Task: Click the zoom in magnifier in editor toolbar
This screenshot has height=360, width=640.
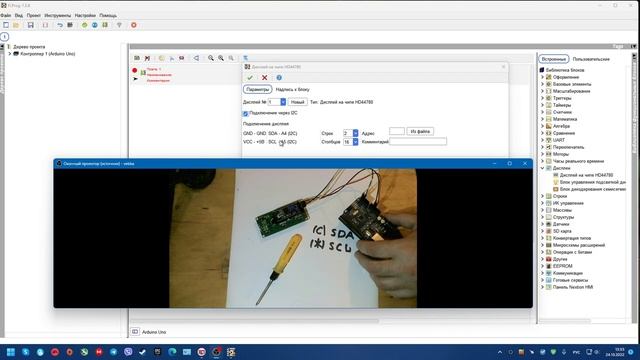Action: click(x=211, y=58)
